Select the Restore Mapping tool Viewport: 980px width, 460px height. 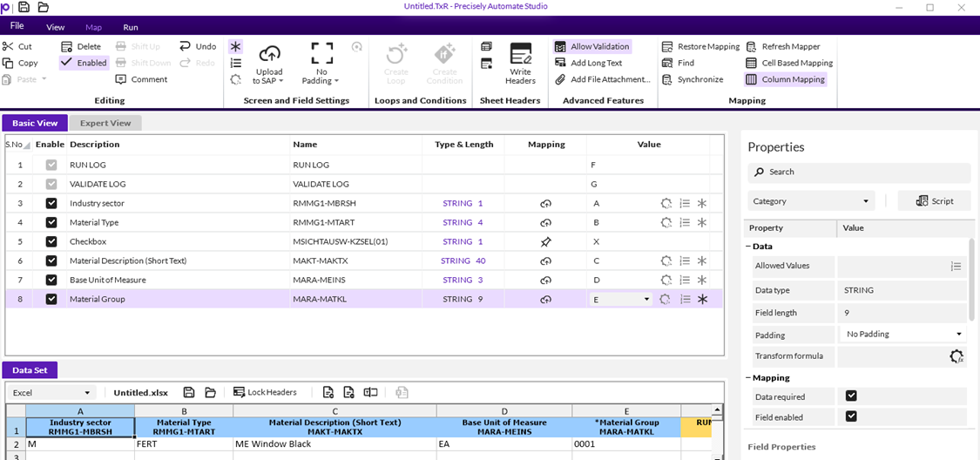[701, 46]
